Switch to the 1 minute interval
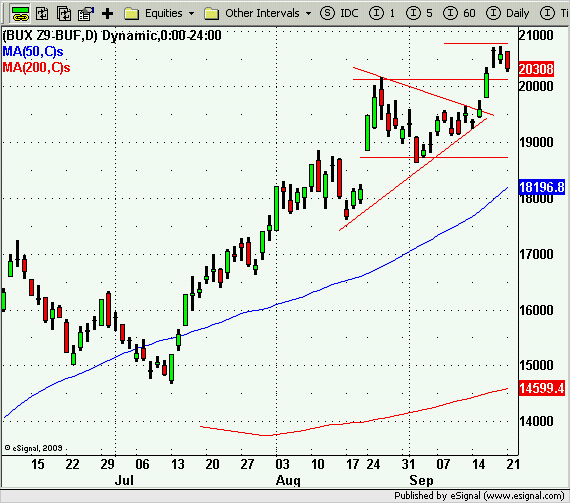This screenshot has height=503, width=570. click(382, 13)
